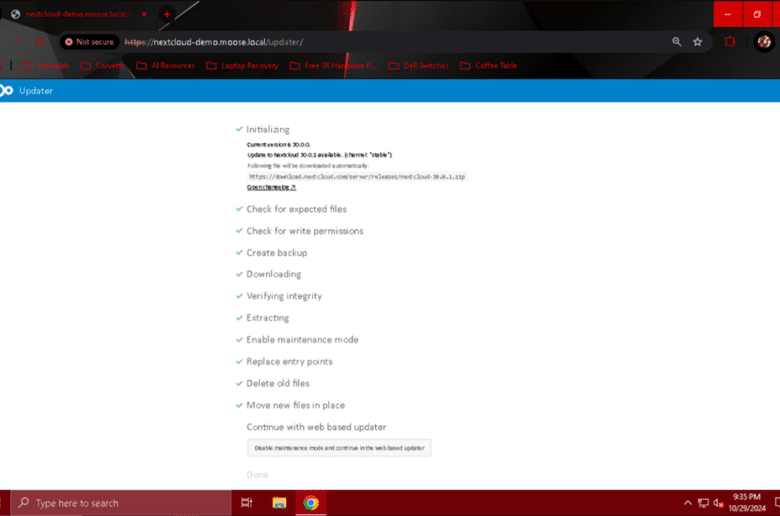Image resolution: width=780 pixels, height=516 pixels.
Task: Click the Initializing step text
Action: click(268, 129)
